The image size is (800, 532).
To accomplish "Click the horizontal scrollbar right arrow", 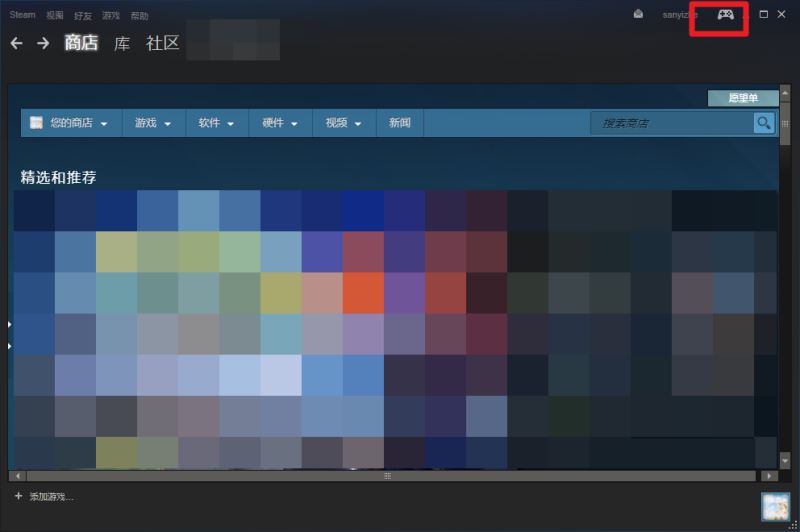I will coord(769,476).
